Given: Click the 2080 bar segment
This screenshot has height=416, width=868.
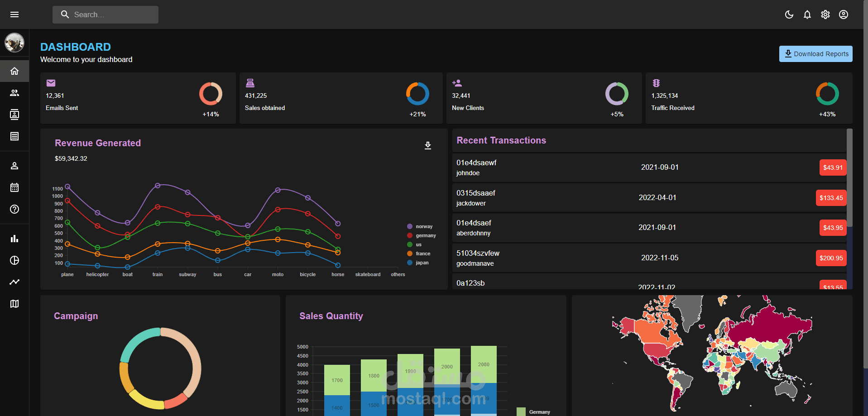Looking at the screenshot, I should pyautogui.click(x=484, y=364).
